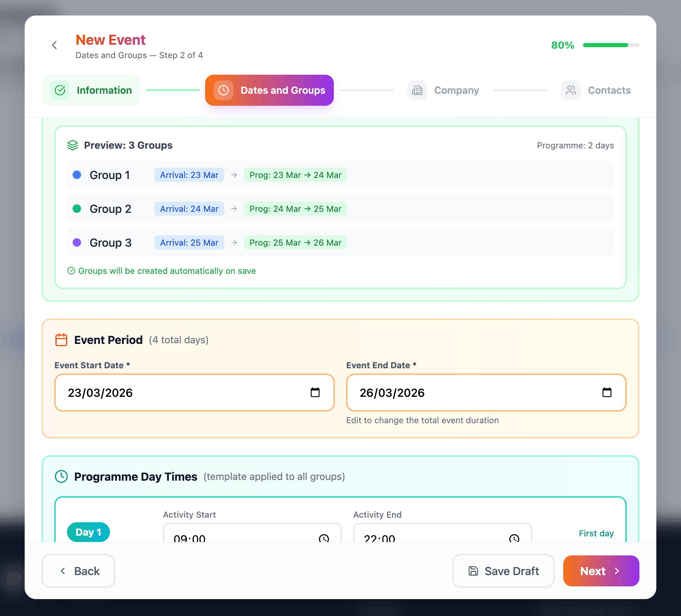Click the Activity Start clock icon
The image size is (681, 616).
point(324,538)
